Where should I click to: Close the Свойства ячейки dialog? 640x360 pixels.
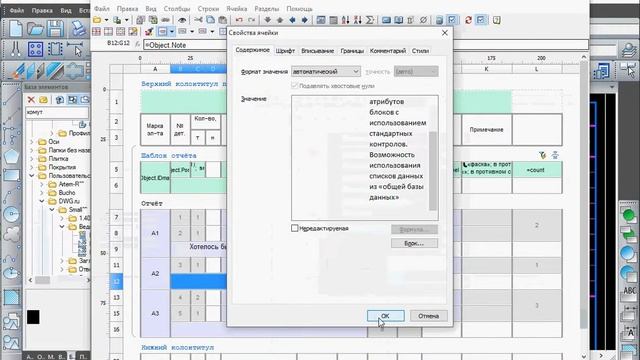tap(445, 33)
